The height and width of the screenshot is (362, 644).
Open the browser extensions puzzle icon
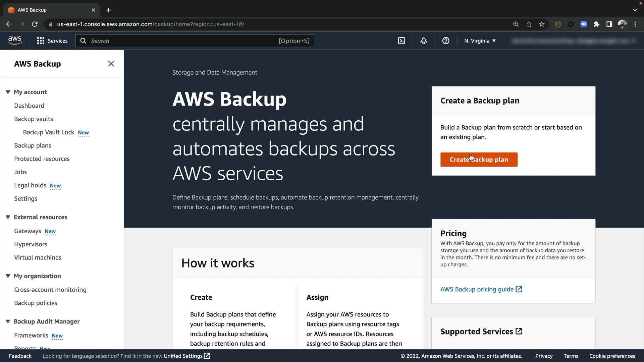[596, 24]
